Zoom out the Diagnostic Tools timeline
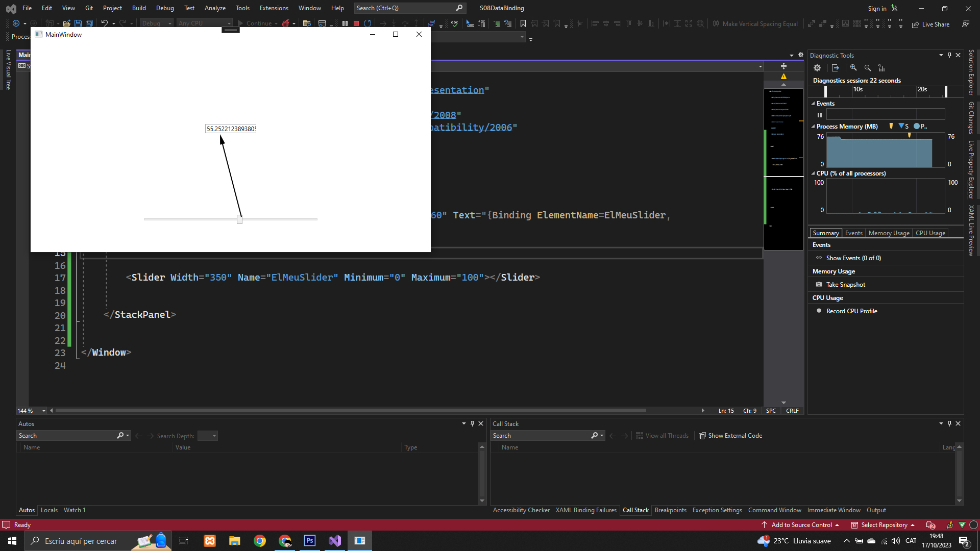The height and width of the screenshot is (551, 980). (868, 68)
